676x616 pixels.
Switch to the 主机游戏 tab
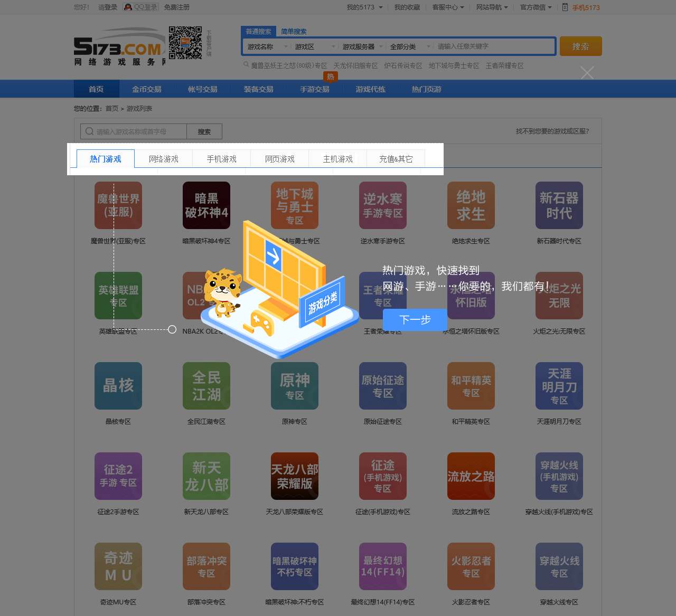pos(338,159)
